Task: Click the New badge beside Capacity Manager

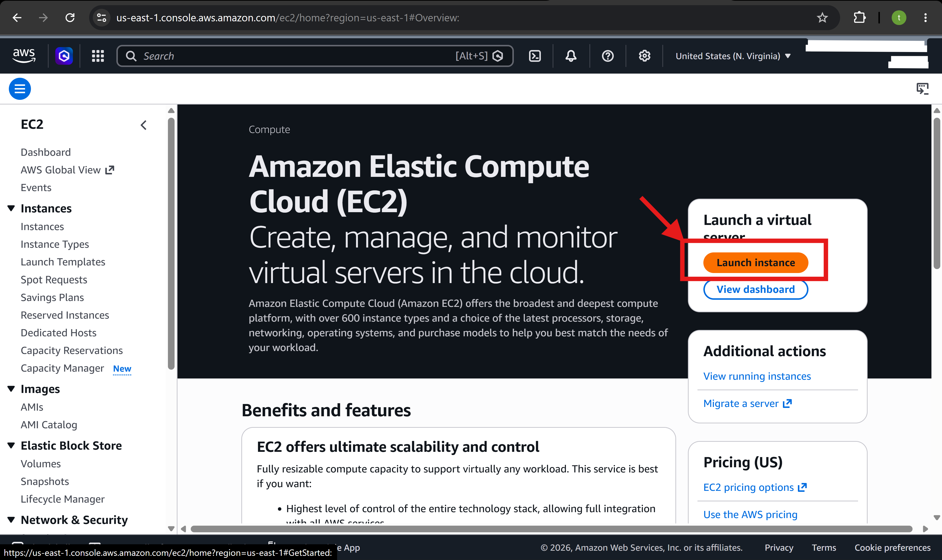Action: click(x=122, y=369)
